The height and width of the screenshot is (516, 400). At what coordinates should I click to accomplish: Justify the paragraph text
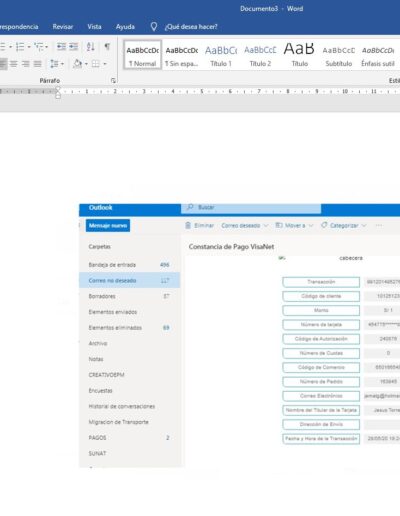[x=37, y=64]
